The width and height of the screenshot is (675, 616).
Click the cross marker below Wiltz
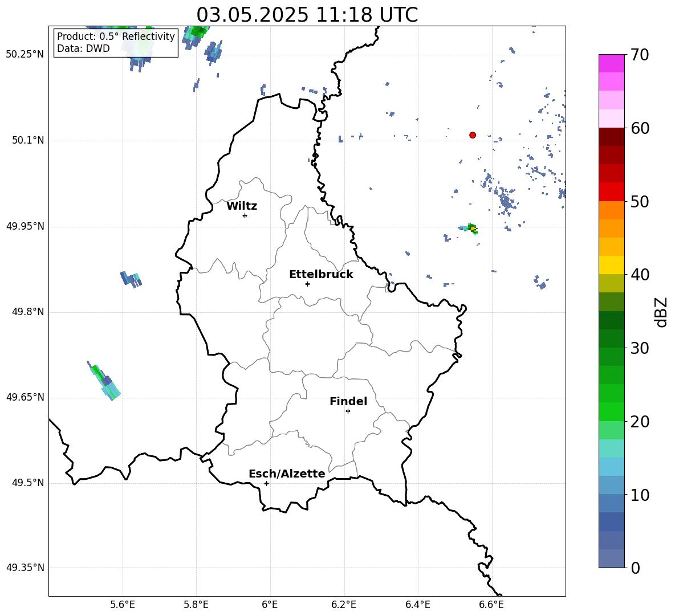[x=245, y=215]
